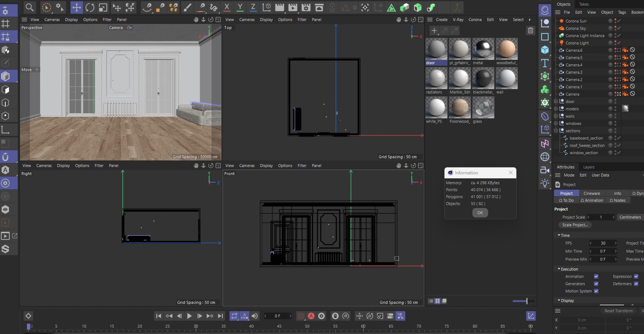Screen dimensions: 644x334
Task: Select the Text spline tool icon
Action: coord(545,63)
